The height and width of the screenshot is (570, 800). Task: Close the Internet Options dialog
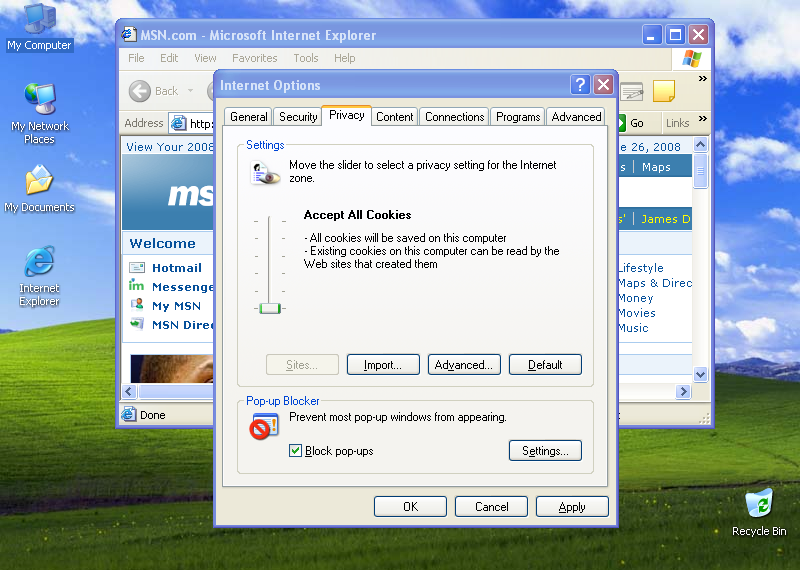(603, 85)
